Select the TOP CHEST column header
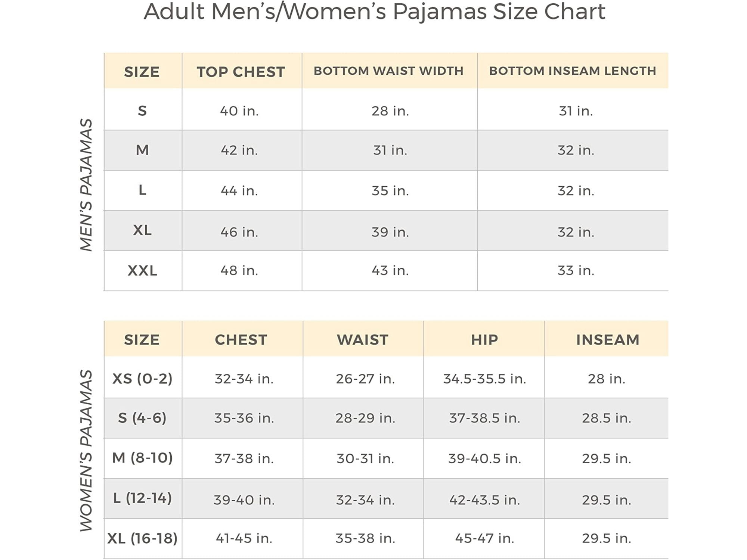The width and height of the screenshot is (747, 560). (x=241, y=72)
